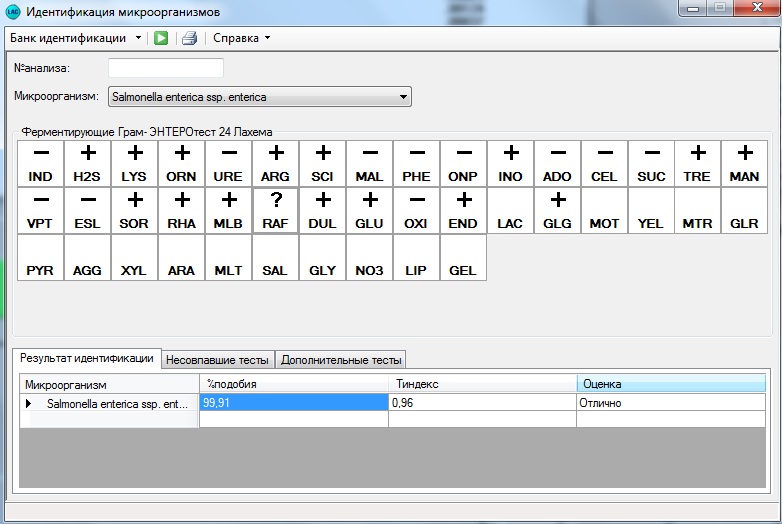Toggle the IND test result cell
The width and height of the screenshot is (782, 524).
pyautogui.click(x=41, y=163)
